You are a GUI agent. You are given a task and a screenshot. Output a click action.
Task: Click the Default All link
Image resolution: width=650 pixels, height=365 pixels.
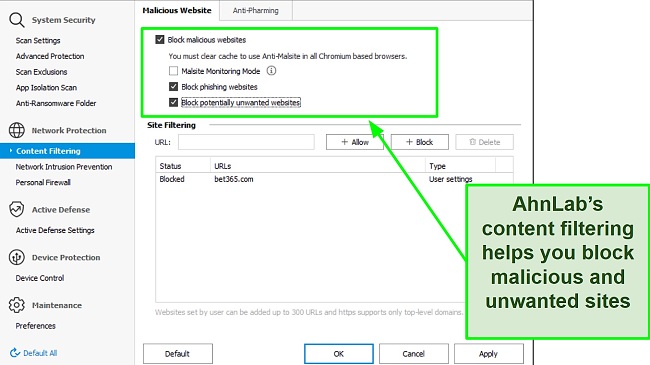coord(40,353)
